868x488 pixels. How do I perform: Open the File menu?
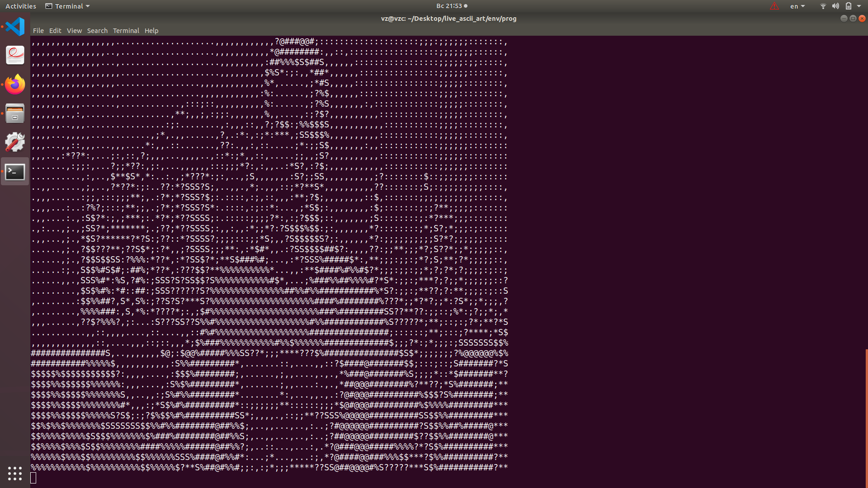point(38,31)
